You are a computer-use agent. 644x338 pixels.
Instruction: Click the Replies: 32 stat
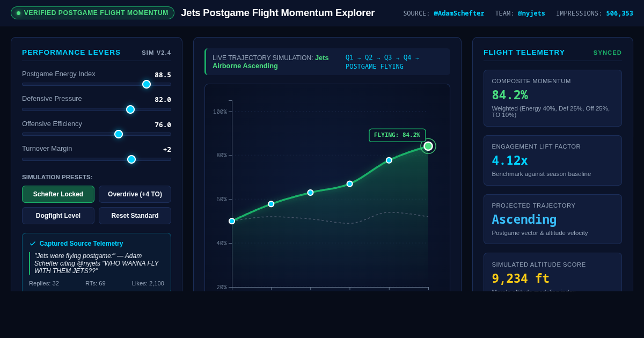(44, 283)
